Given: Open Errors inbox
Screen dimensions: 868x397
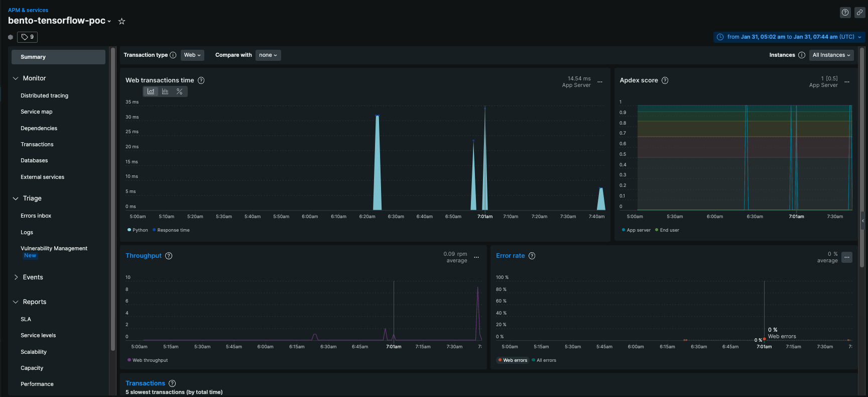Looking at the screenshot, I should [36, 216].
